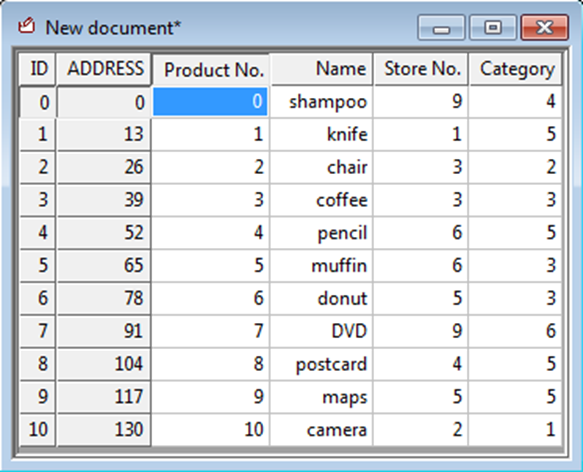Click the ADDRESS cell showing 91

click(104, 331)
